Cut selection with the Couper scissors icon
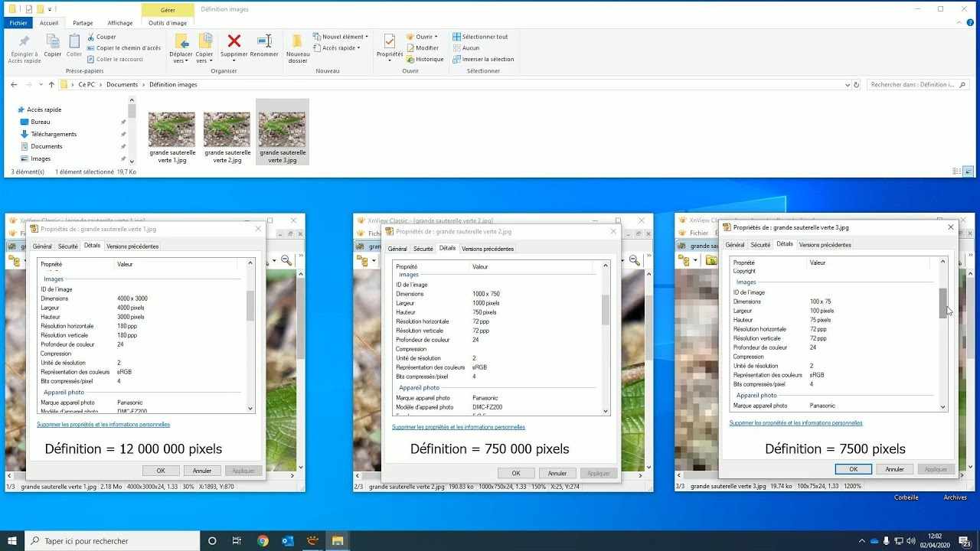 [102, 37]
